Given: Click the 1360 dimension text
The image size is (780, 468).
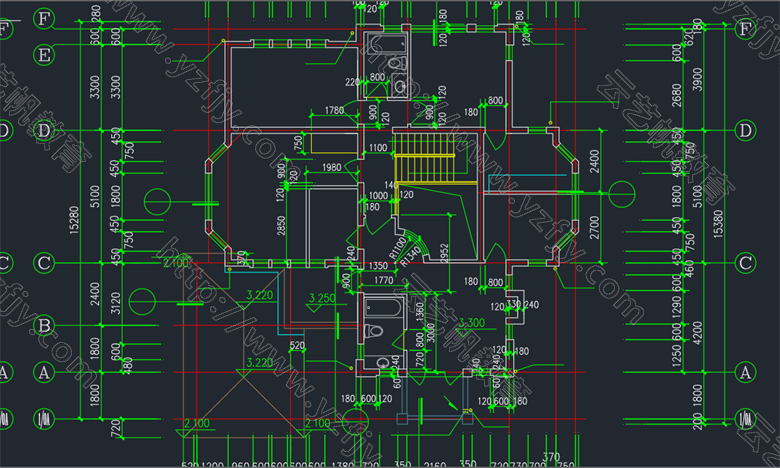Looking at the screenshot, I should [419, 312].
